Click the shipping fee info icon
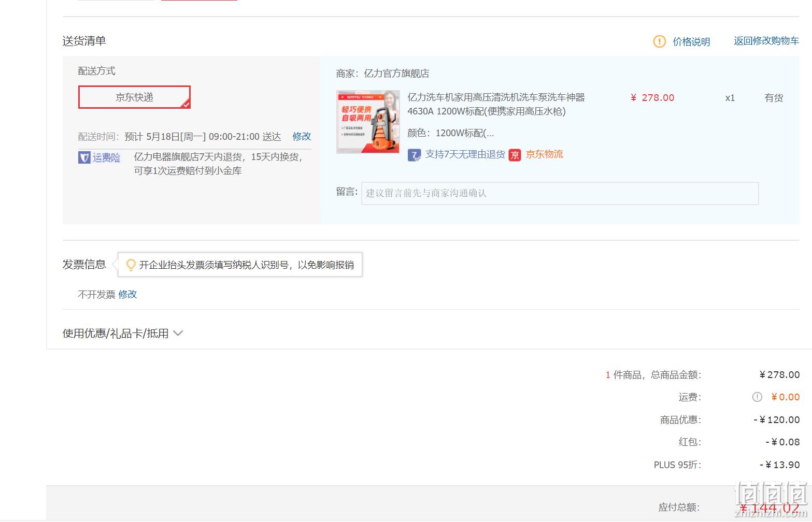Screen dimensions: 812x522 757,397
